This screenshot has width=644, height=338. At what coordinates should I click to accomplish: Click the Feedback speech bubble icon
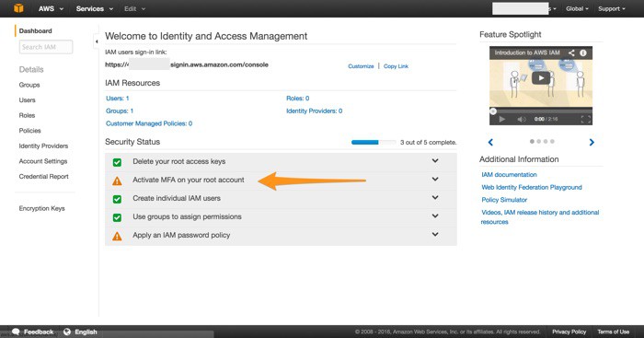pos(16,332)
